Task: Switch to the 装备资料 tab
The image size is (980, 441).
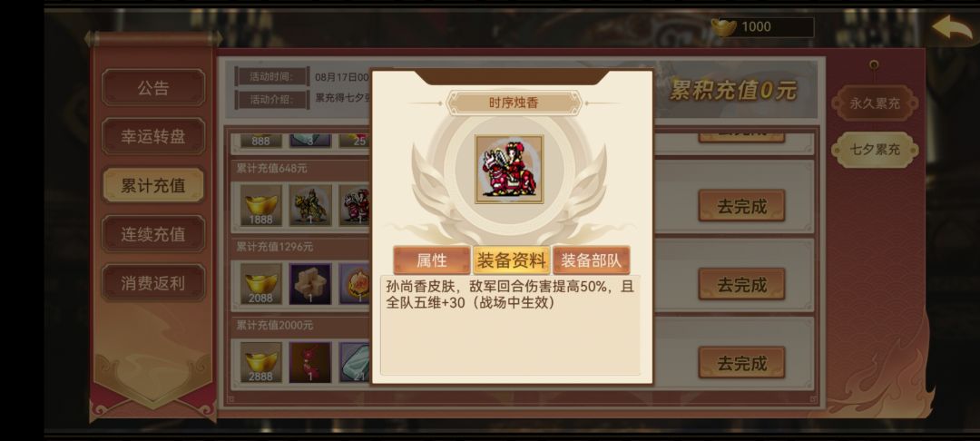Action: click(x=511, y=260)
